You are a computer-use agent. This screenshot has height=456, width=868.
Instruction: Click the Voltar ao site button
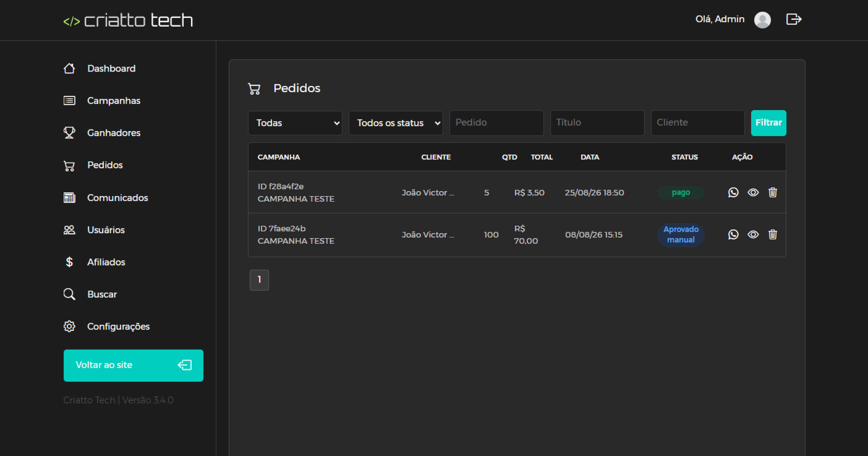[133, 366]
